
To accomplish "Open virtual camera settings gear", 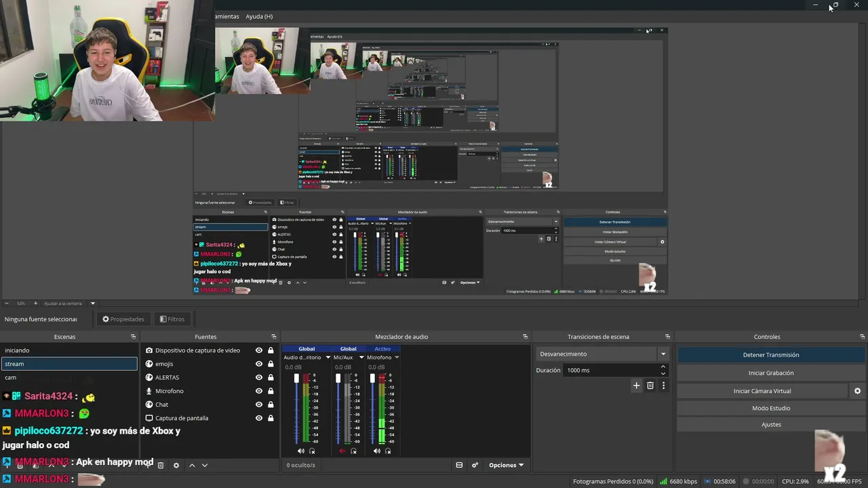I will (x=857, y=391).
